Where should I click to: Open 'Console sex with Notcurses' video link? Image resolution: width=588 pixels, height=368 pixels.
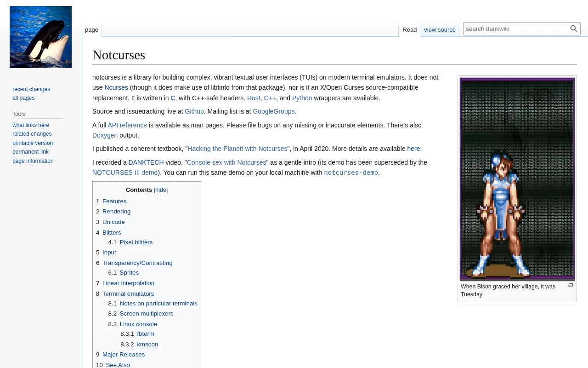point(226,162)
